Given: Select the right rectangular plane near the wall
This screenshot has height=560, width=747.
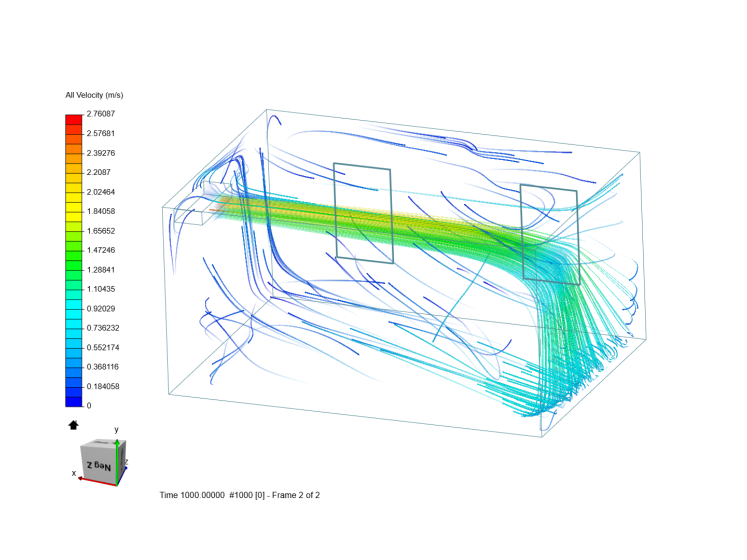Looking at the screenshot, I should [550, 234].
